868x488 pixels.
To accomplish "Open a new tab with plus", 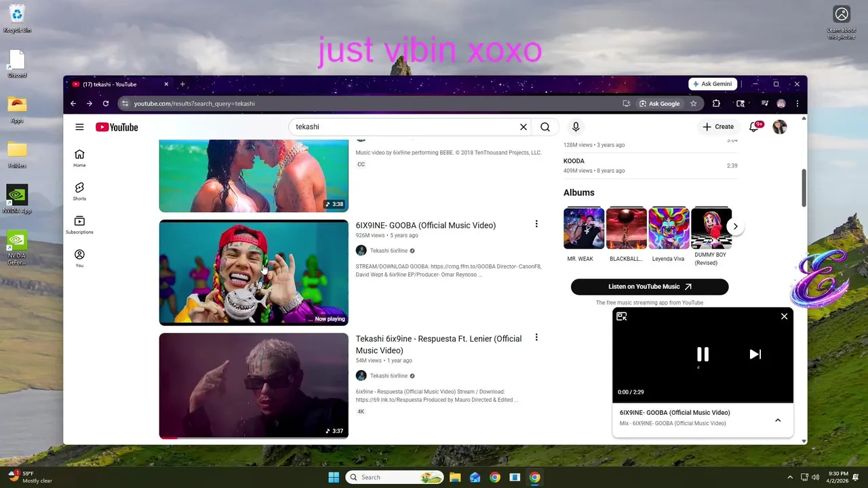I will point(182,84).
